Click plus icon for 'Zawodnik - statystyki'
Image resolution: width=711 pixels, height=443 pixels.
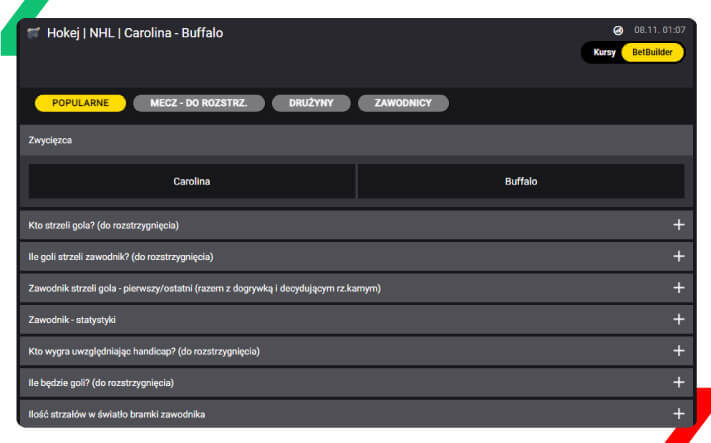click(678, 320)
